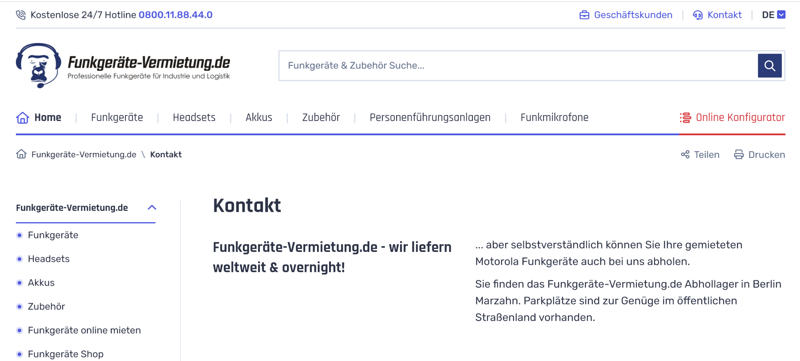The height and width of the screenshot is (361, 800).
Task: Click the briefcase icon for Geschäftskunden
Action: (584, 15)
